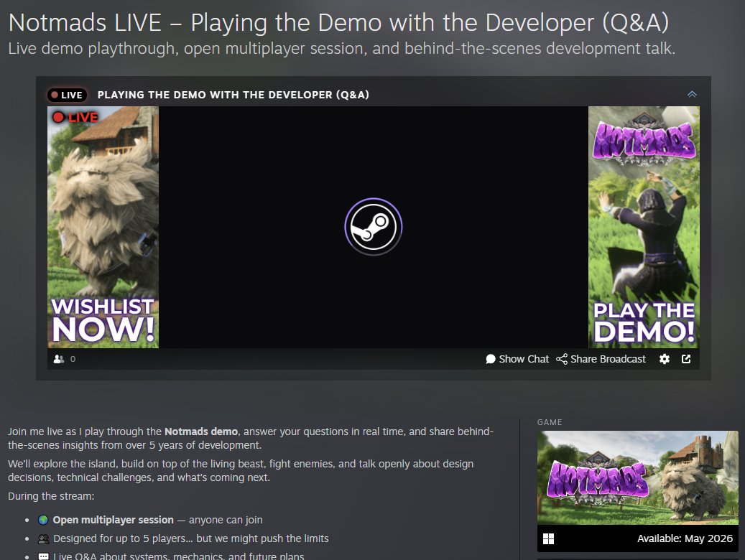Click the globe emoji beside Open multiplayer session

(x=43, y=520)
